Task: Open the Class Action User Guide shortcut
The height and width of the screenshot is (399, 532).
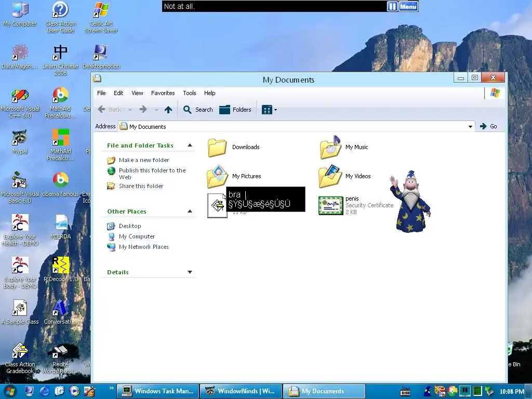Action: (60, 17)
